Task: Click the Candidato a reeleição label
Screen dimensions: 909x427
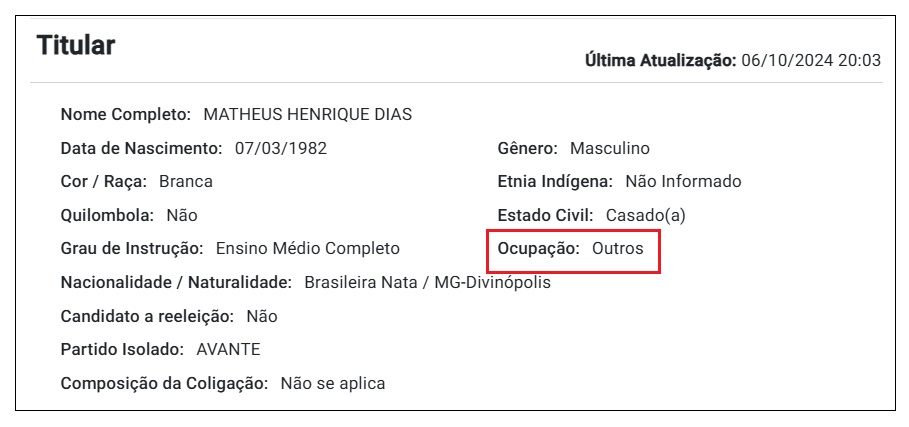Action: (147, 316)
